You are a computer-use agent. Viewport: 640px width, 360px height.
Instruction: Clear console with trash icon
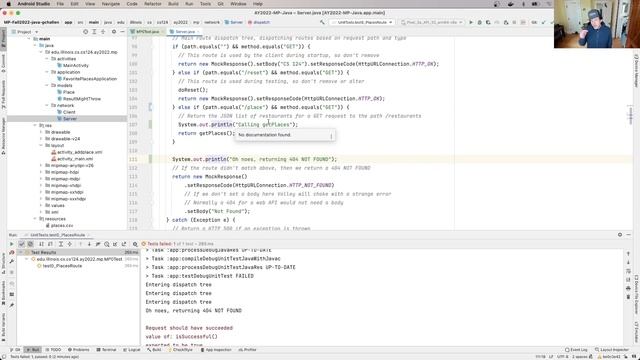point(628,297)
